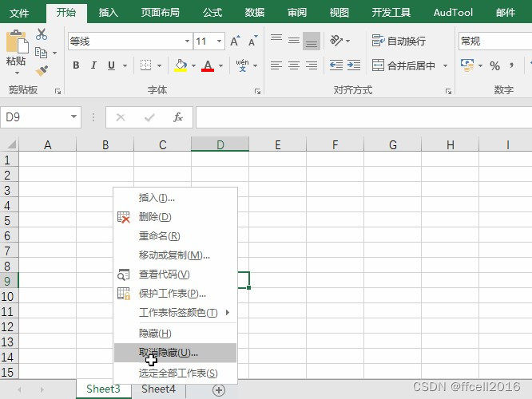Select column header F
Image resolution: width=532 pixels, height=399 pixels.
pyautogui.click(x=335, y=144)
